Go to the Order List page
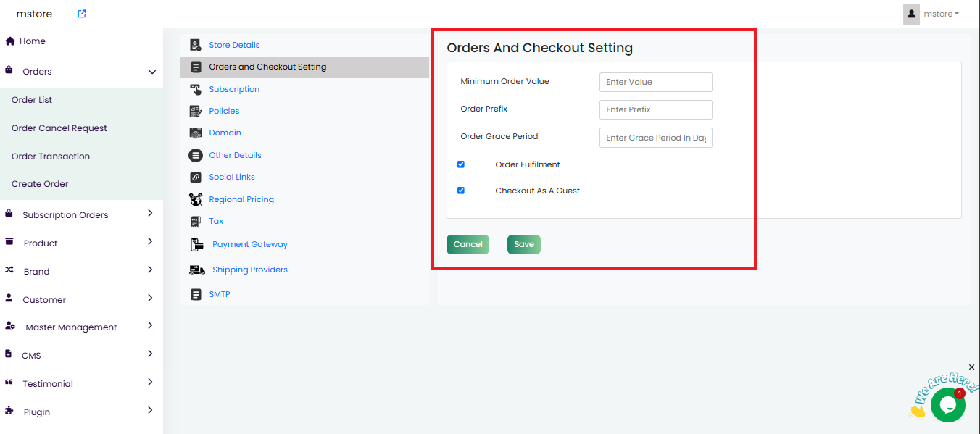Viewport: 980px width, 434px height. pyautogui.click(x=32, y=100)
